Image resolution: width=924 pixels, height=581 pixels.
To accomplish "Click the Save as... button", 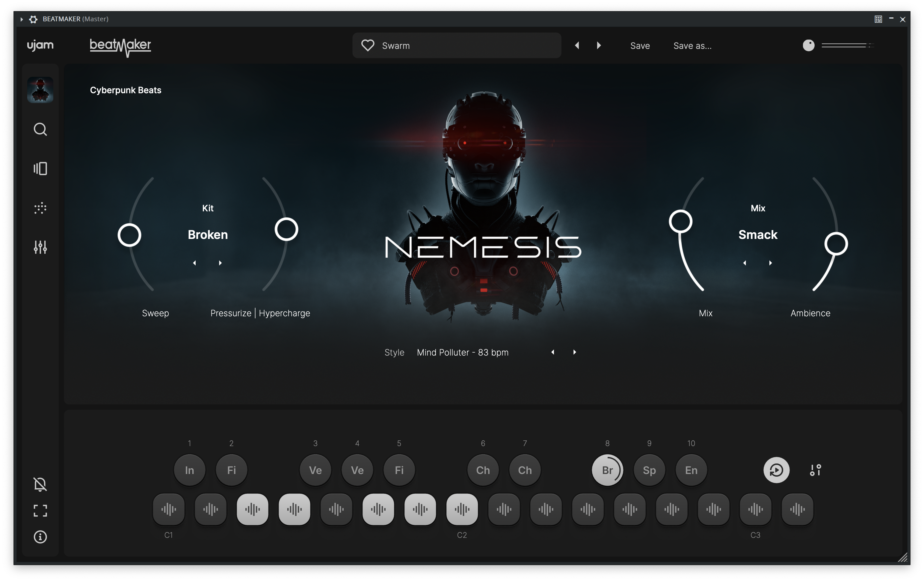I will (693, 46).
